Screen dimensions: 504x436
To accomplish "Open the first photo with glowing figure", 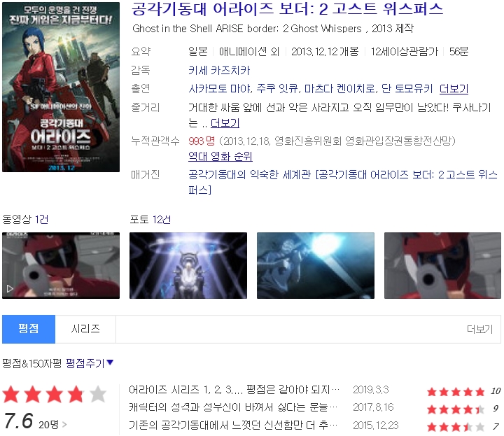I will [188, 266].
